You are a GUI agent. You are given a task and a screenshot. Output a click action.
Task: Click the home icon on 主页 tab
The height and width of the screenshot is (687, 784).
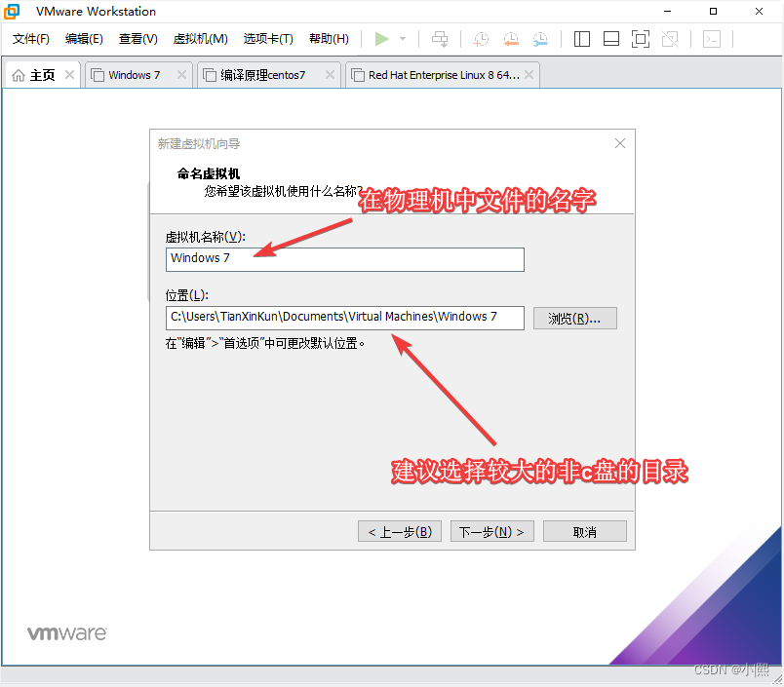click(x=19, y=75)
